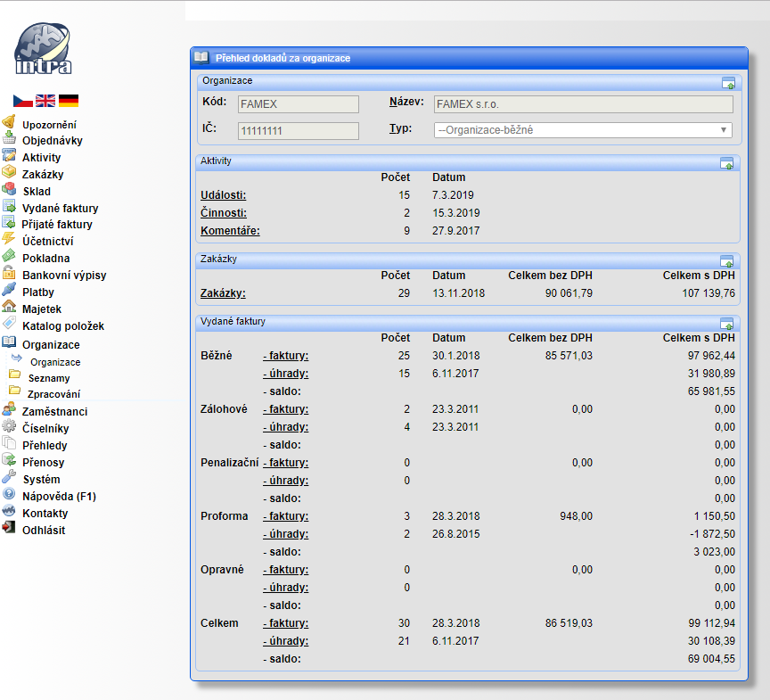
Task: Select the German flag language icon
Action: [x=69, y=101]
